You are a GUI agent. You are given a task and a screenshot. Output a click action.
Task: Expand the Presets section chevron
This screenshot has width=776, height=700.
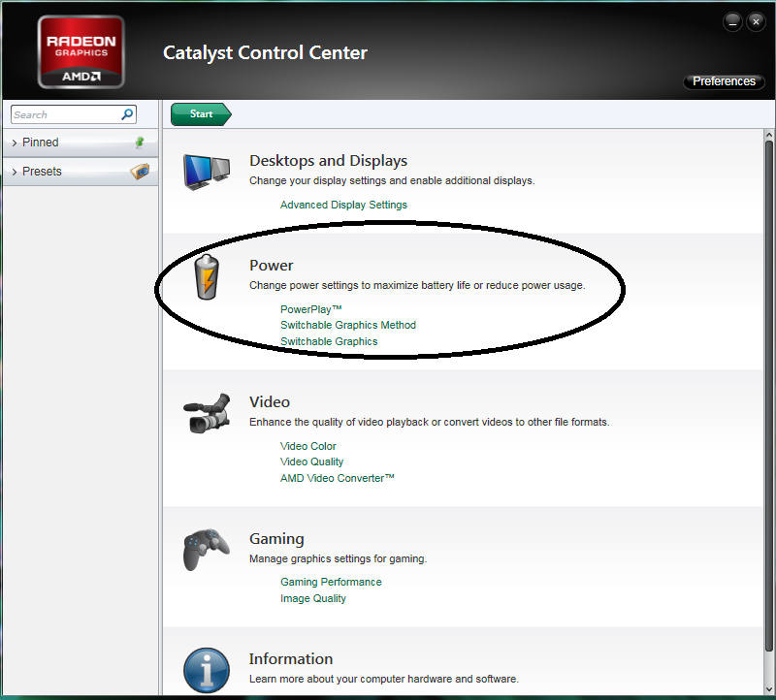pos(15,172)
